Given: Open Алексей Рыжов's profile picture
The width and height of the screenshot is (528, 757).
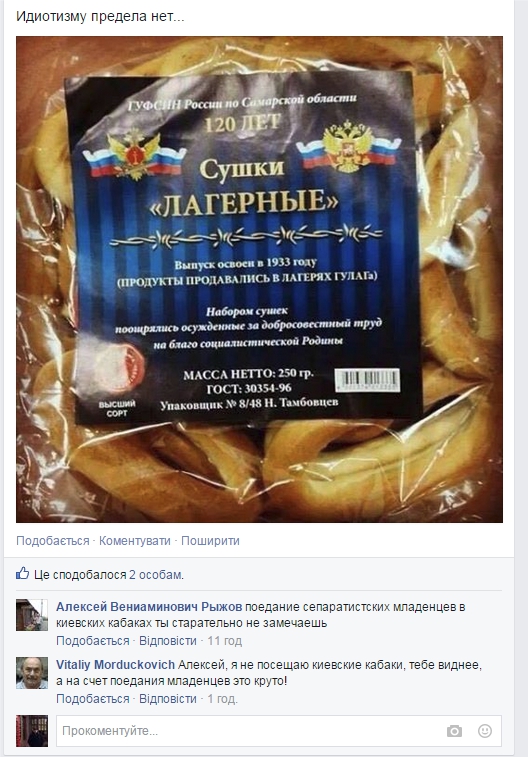Looking at the screenshot, I should [32, 615].
